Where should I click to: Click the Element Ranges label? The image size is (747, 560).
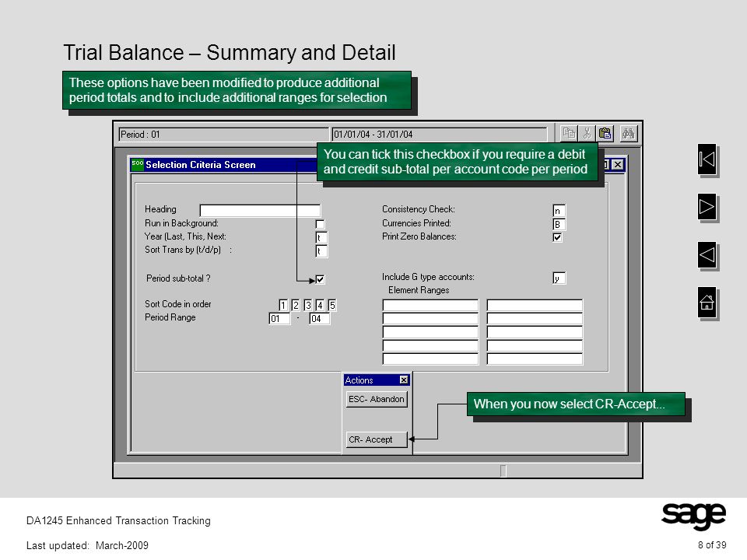(x=419, y=290)
